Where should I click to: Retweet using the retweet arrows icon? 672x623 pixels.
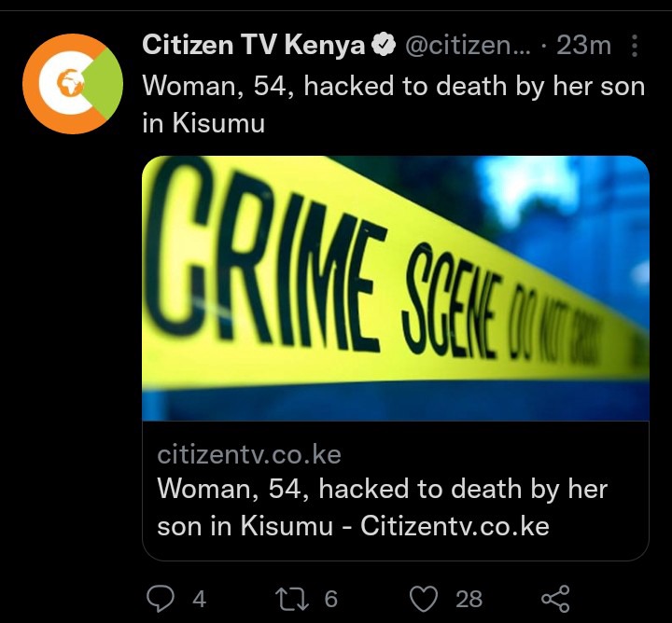[292, 598]
